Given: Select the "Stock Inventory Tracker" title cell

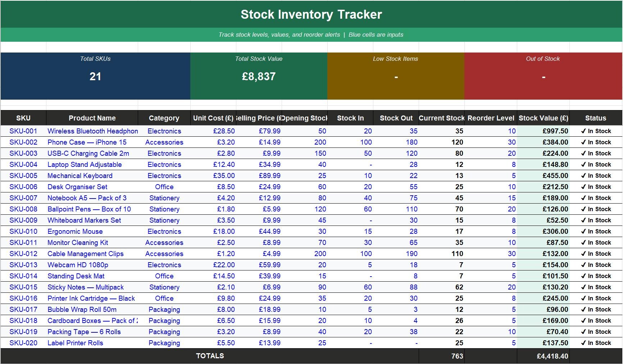Looking at the screenshot, I should tap(311, 14).
